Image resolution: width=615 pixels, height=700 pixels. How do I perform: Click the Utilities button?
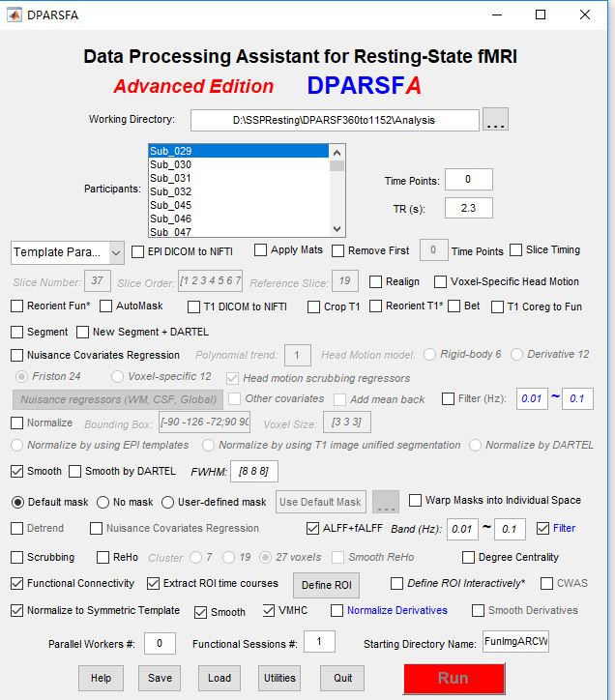pos(279,678)
